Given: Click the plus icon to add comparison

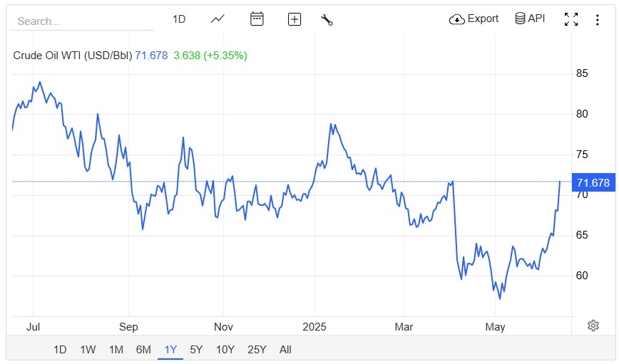Looking at the screenshot, I should coord(295,19).
